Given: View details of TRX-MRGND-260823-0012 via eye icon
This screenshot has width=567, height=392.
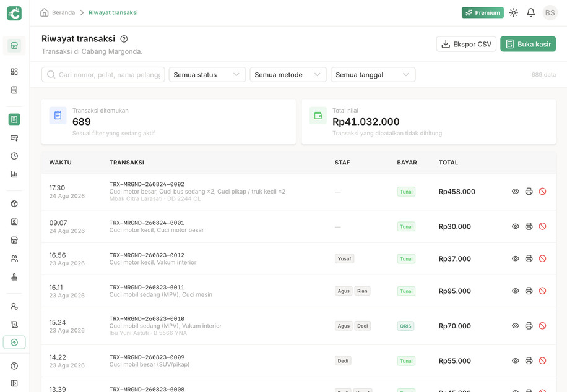Looking at the screenshot, I should tap(515, 258).
